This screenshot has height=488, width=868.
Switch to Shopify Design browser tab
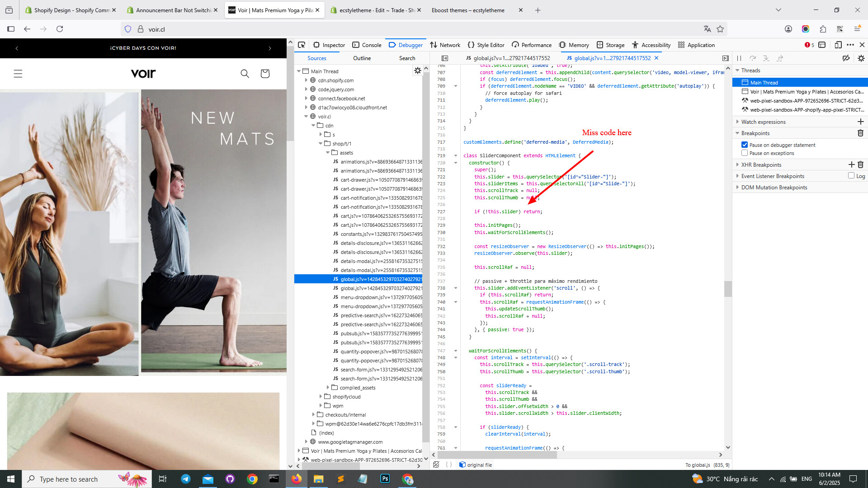coord(71,10)
